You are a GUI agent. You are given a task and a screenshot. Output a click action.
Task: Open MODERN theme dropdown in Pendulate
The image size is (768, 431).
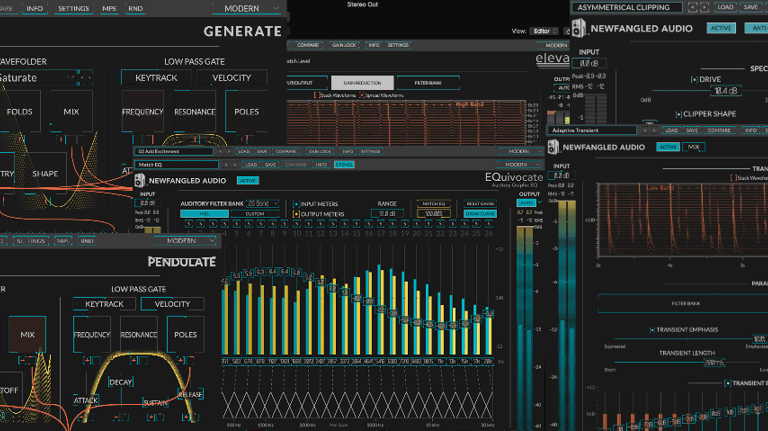pyautogui.click(x=185, y=241)
